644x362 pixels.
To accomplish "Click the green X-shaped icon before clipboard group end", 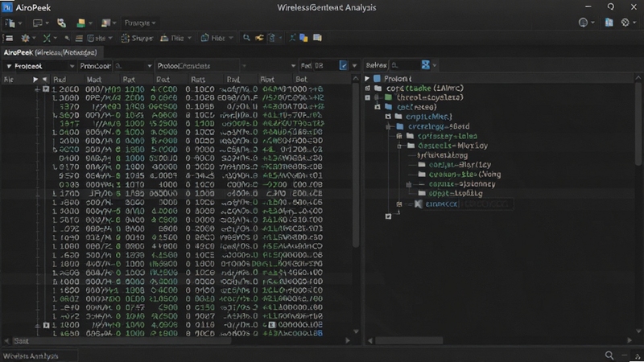I will [x=292, y=38].
